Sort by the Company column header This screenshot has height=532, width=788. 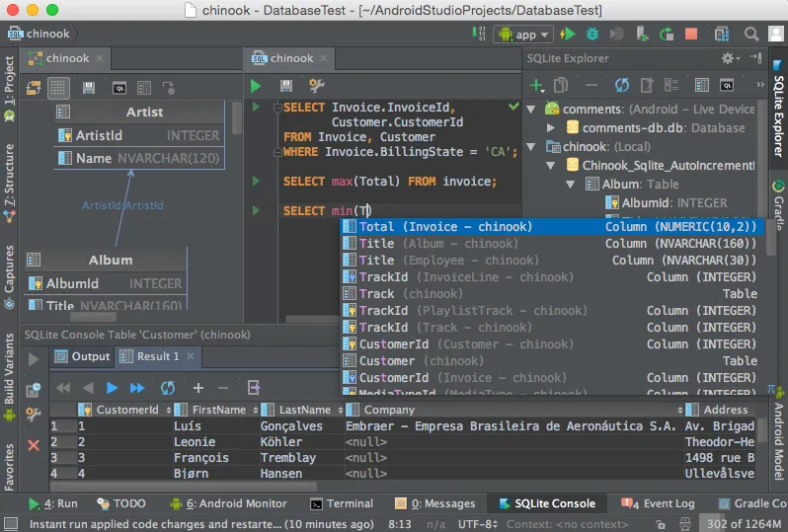pyautogui.click(x=514, y=410)
